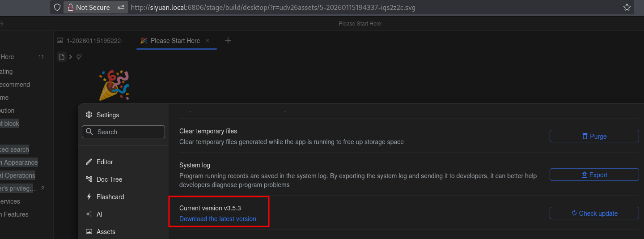Open the Download the latest version link
Viewport: 644px width, 239px height.
tap(217, 219)
